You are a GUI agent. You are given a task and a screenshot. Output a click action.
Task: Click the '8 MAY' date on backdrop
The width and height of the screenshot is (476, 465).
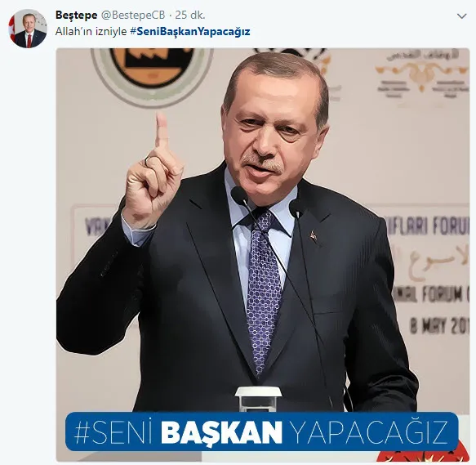pos(438,326)
